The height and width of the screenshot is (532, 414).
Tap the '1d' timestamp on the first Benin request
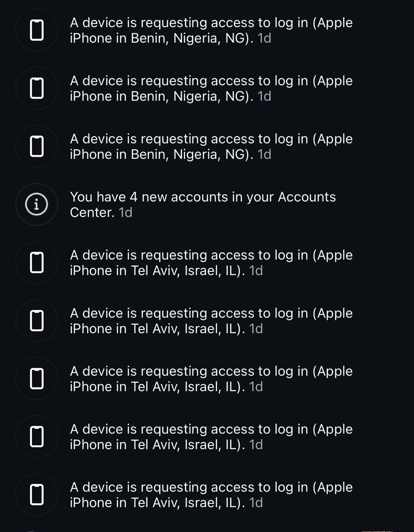(264, 39)
